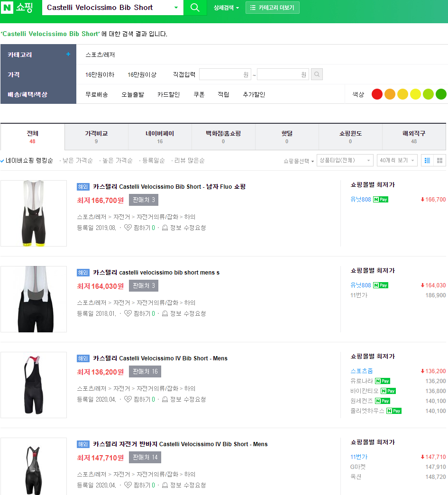Expand the 카테고리 plus icon
This screenshot has height=495, width=448.
click(x=68, y=55)
